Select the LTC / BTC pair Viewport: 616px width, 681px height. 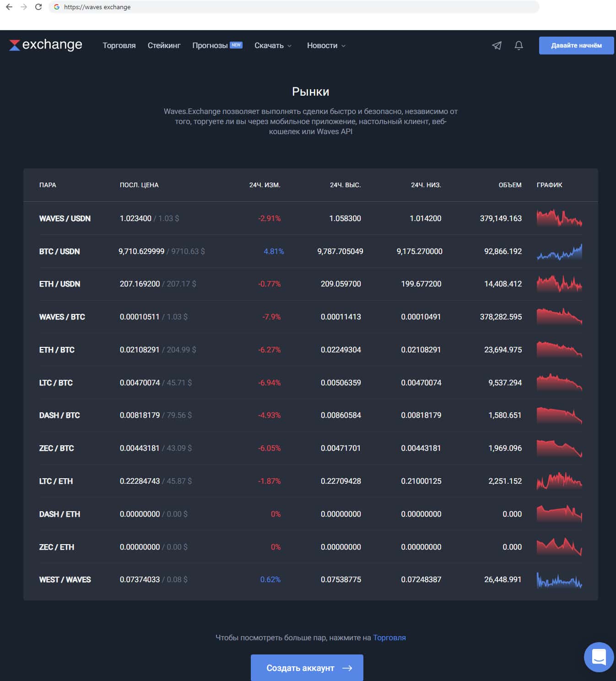[56, 383]
